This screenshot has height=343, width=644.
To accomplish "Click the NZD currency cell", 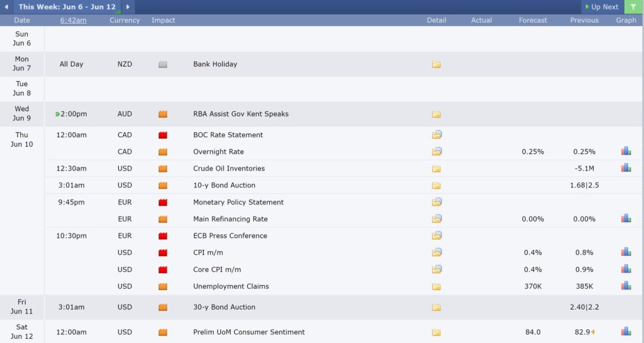I will tap(125, 64).
